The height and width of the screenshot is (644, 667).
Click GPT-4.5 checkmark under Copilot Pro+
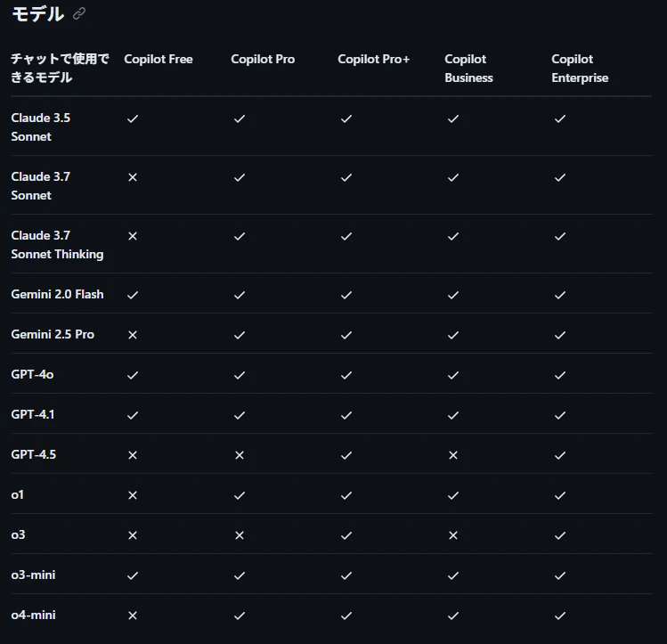(346, 455)
